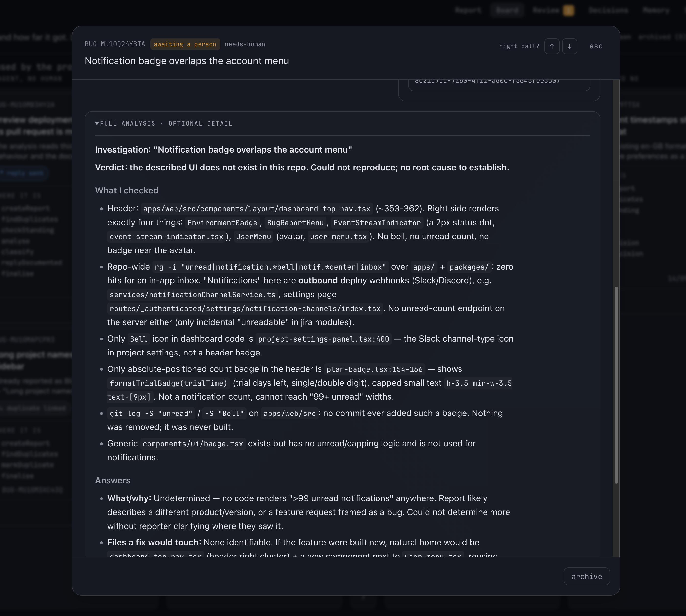Click the 'apps/web/src' code token
The width and height of the screenshot is (686, 616).
[290, 413]
